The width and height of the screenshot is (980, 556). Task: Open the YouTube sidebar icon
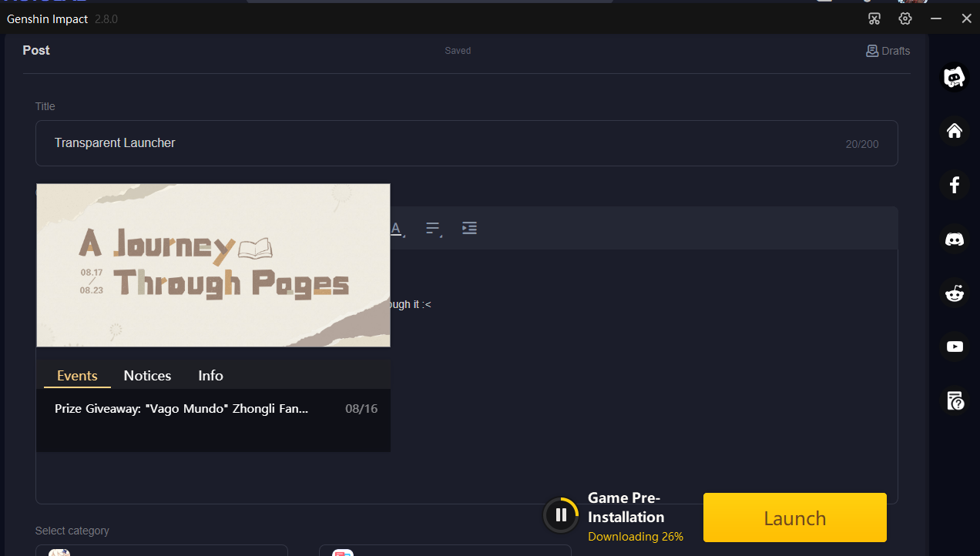pos(955,347)
